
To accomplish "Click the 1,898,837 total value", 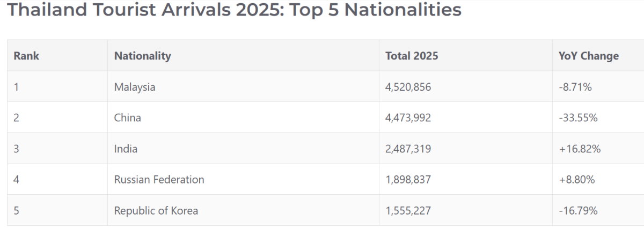I will coord(408,180).
